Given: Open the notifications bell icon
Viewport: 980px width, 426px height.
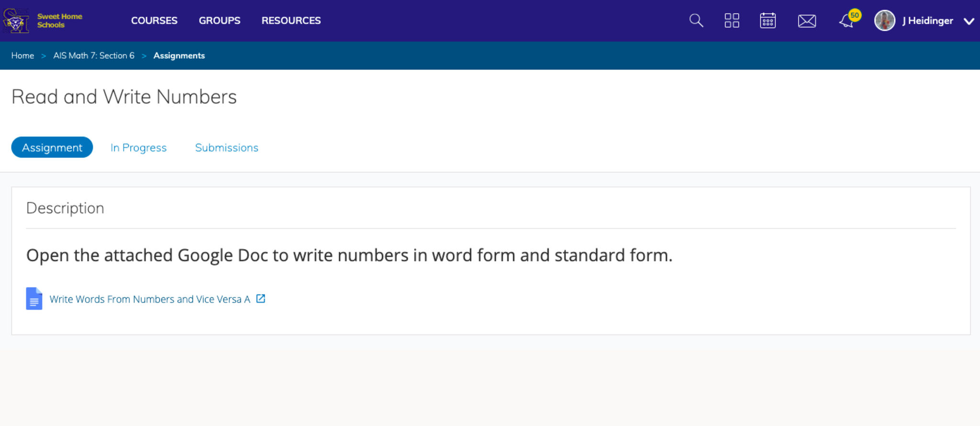Looking at the screenshot, I should pyautogui.click(x=846, y=22).
